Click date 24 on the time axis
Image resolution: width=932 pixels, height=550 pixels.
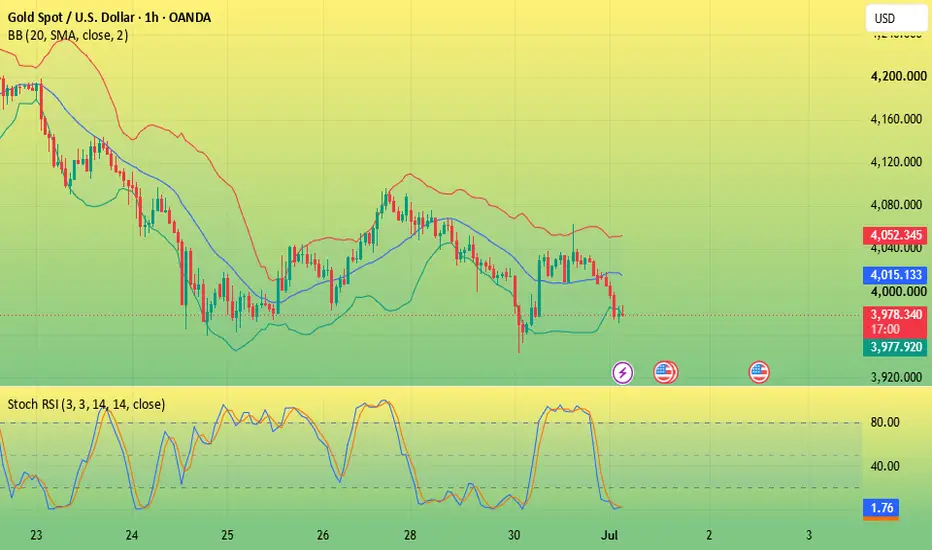click(x=132, y=535)
